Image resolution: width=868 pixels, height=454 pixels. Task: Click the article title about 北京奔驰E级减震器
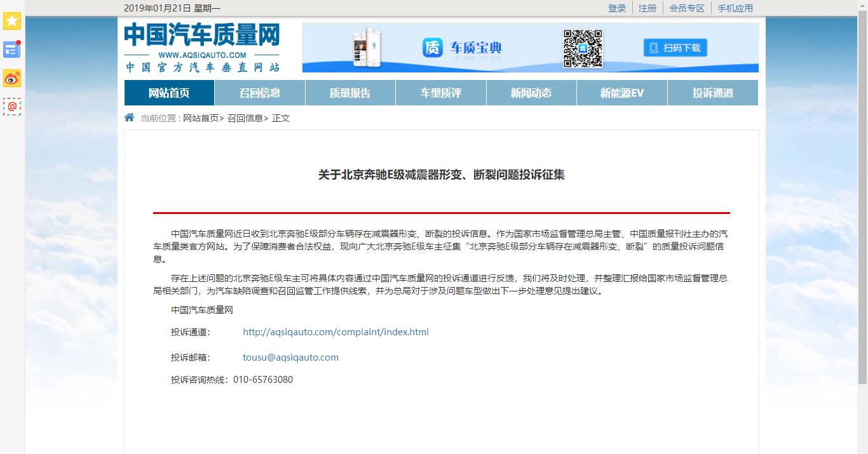pos(442,175)
